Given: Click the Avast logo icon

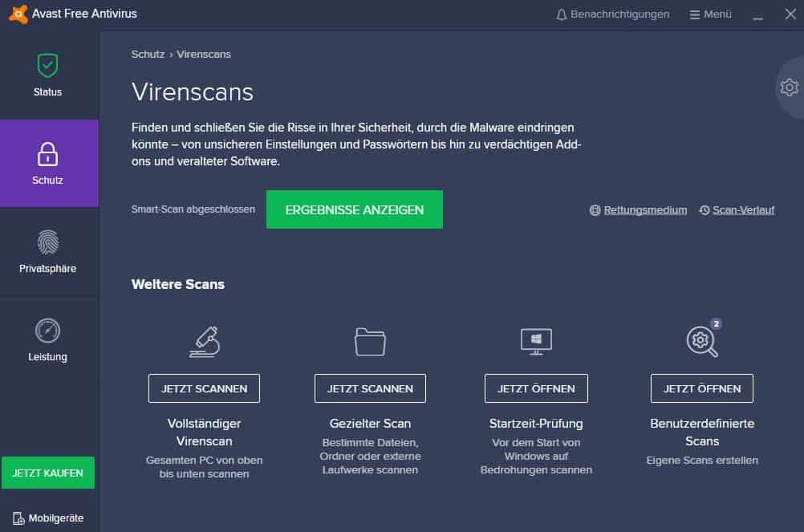Looking at the screenshot, I should tap(18, 14).
